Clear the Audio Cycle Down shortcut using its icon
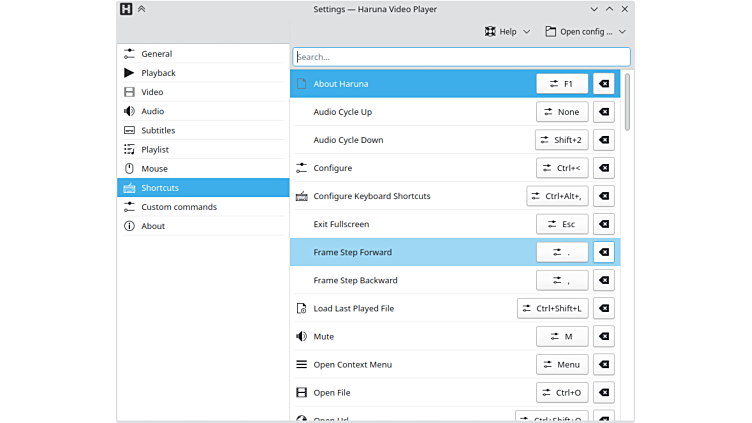The image size is (752, 423). tap(603, 140)
